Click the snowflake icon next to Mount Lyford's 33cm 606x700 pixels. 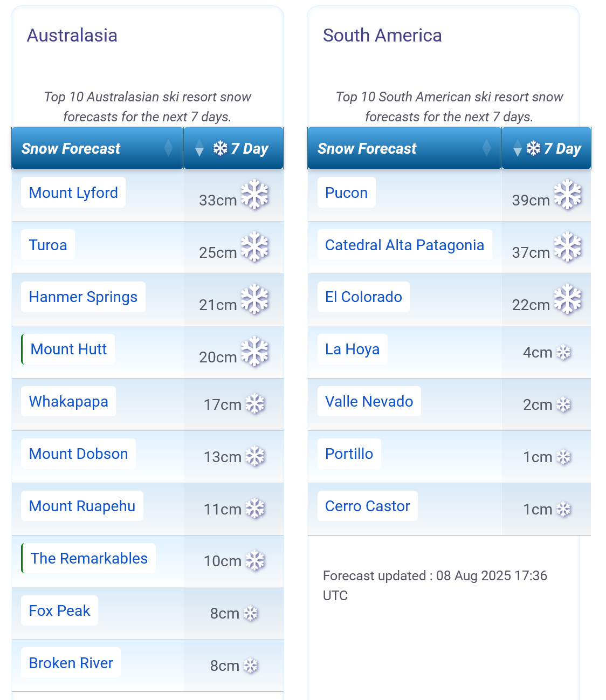pos(254,194)
